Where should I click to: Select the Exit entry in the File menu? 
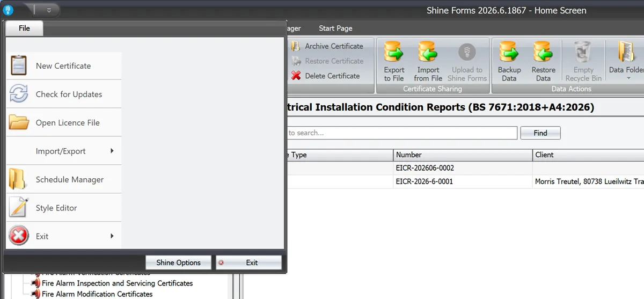tap(64, 236)
